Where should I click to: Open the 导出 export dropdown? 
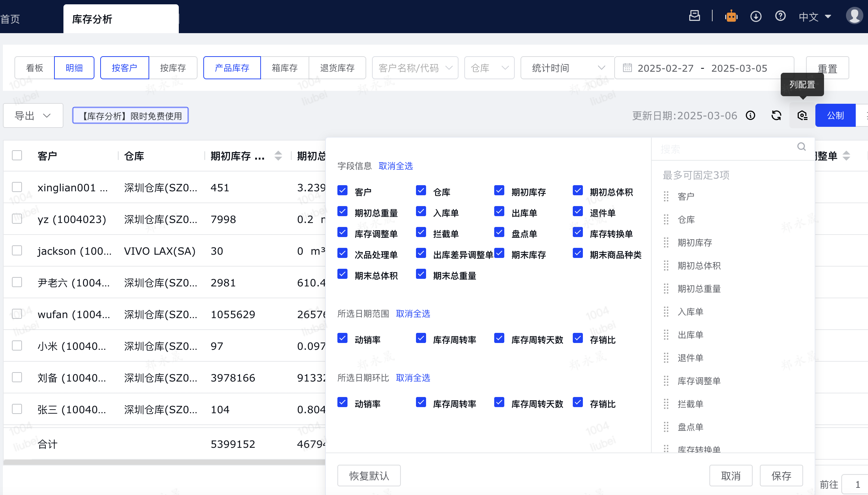point(33,116)
